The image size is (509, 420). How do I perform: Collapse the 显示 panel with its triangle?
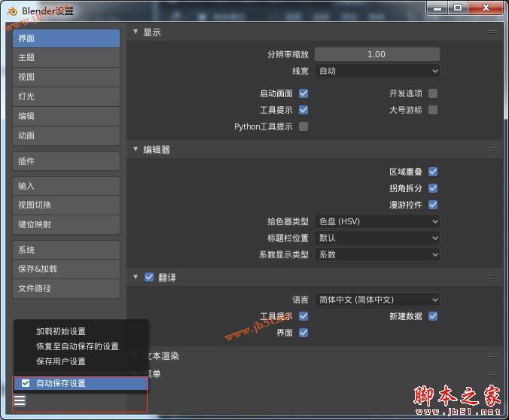[136, 32]
